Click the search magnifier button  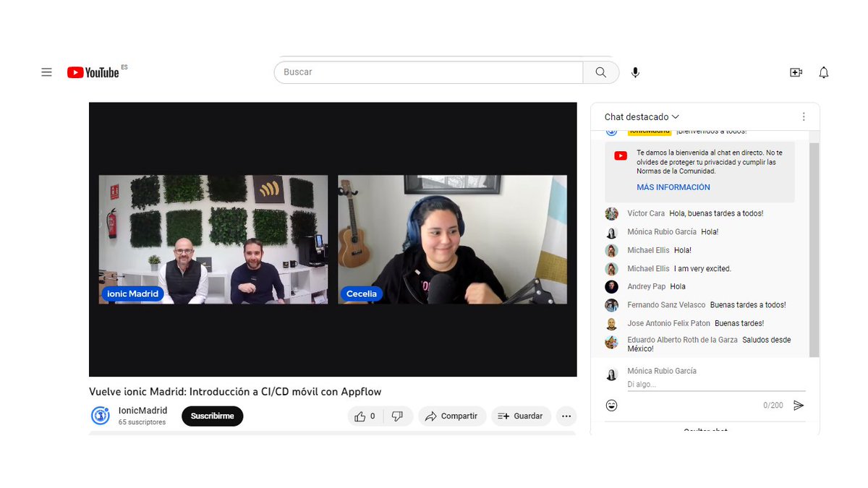(601, 72)
